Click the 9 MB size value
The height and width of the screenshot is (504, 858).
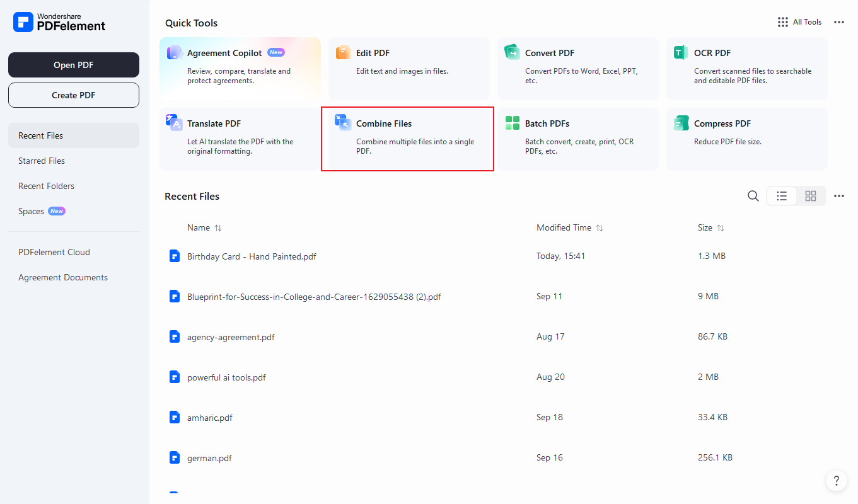708,296
